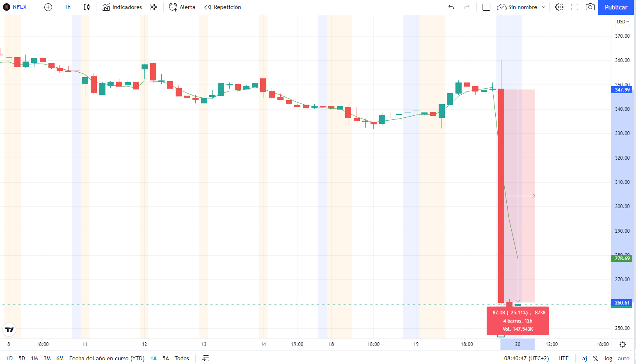Image resolution: width=636 pixels, height=364 pixels.
Task: Expand the Sin nombre layout dropdown
Action: click(x=544, y=7)
